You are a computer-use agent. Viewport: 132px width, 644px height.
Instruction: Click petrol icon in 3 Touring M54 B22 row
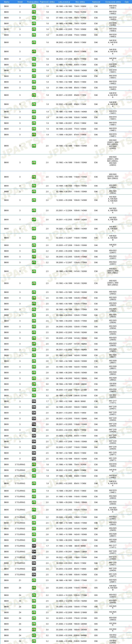tap(34, 517)
